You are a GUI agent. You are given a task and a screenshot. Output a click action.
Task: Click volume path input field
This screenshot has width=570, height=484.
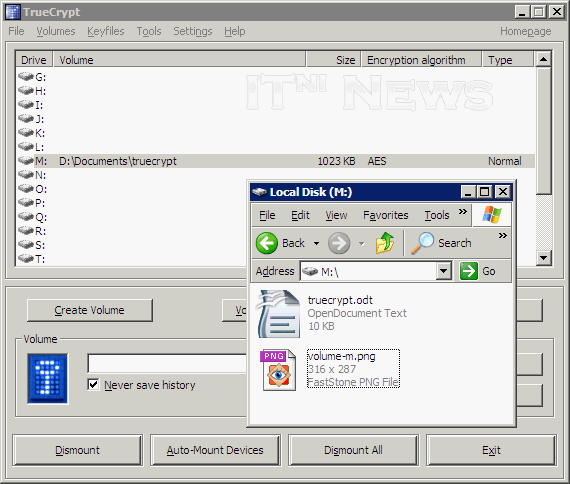[167, 363]
